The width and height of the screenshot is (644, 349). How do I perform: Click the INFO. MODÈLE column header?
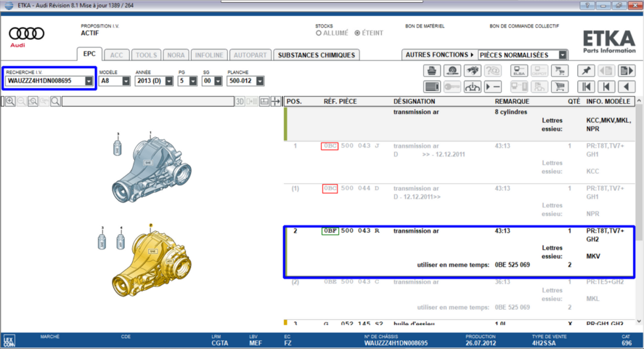tap(608, 102)
